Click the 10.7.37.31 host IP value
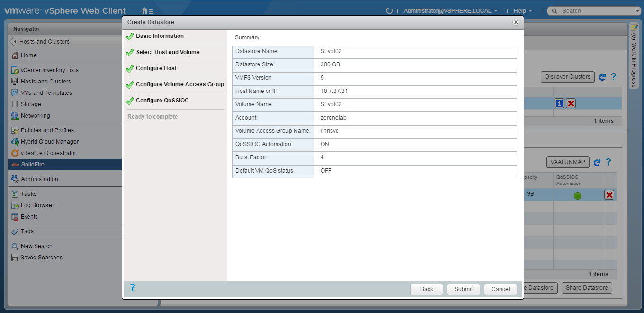This screenshot has width=644, height=313. coord(334,91)
